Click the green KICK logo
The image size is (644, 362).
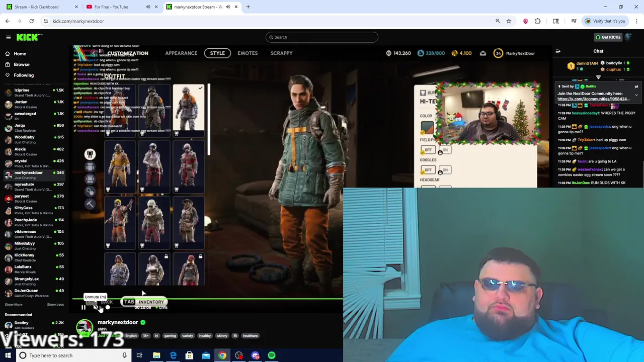coord(29,37)
